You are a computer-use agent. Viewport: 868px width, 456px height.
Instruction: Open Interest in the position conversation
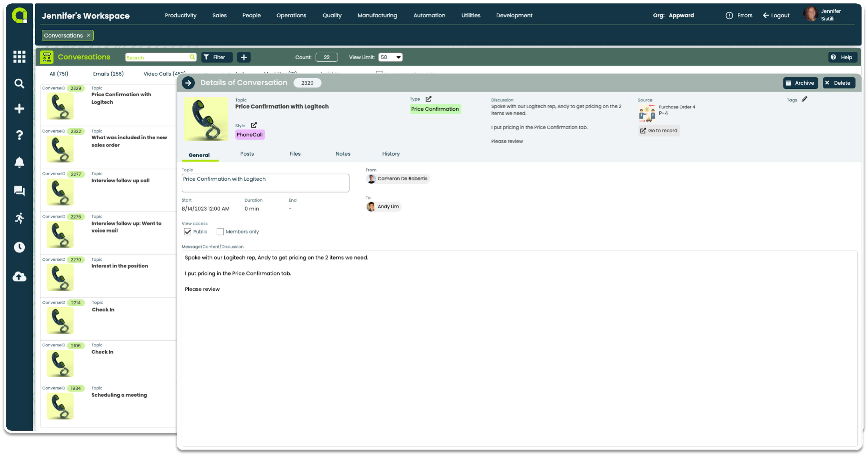(x=108, y=276)
